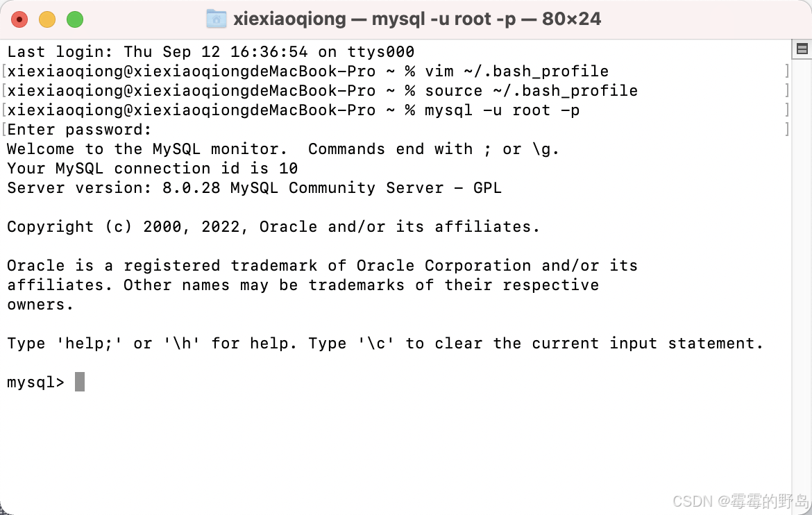The width and height of the screenshot is (812, 515).
Task: Zoom the window with the green button
Action: click(x=75, y=20)
